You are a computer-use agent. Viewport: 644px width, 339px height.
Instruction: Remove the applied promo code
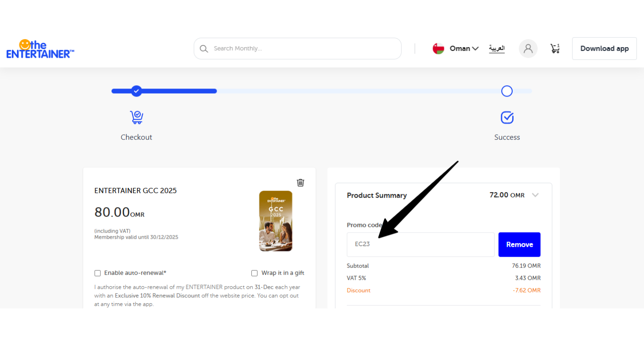pyautogui.click(x=519, y=244)
